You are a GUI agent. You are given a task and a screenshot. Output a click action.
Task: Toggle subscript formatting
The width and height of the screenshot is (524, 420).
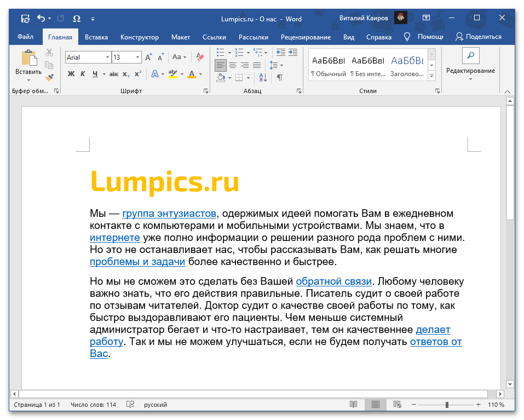pyautogui.click(x=125, y=74)
